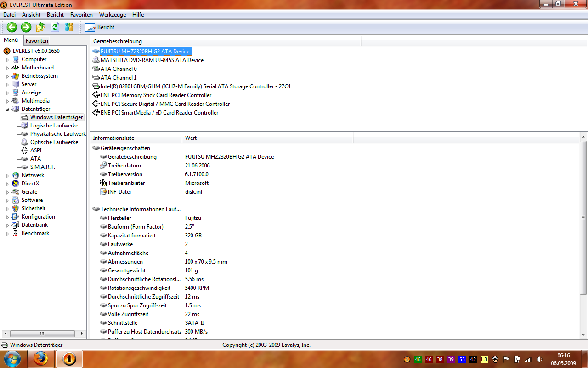Open the Bericht report toolbar button

point(100,27)
